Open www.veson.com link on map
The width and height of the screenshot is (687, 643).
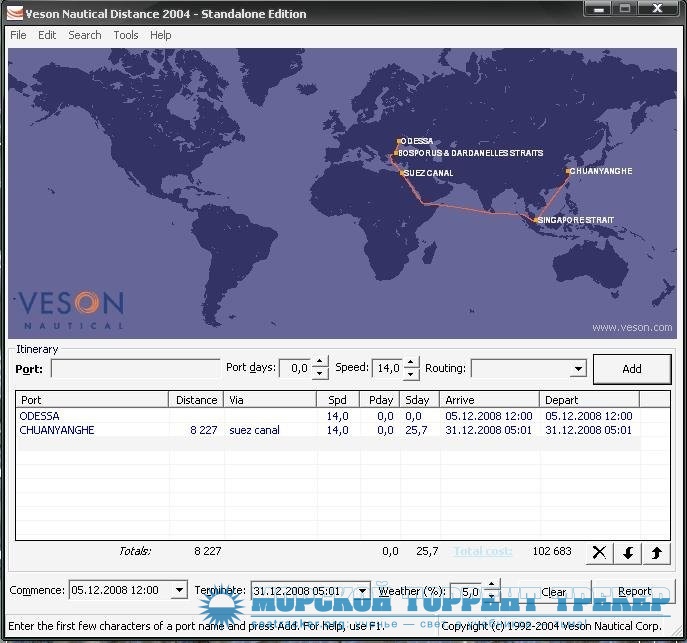pos(632,327)
